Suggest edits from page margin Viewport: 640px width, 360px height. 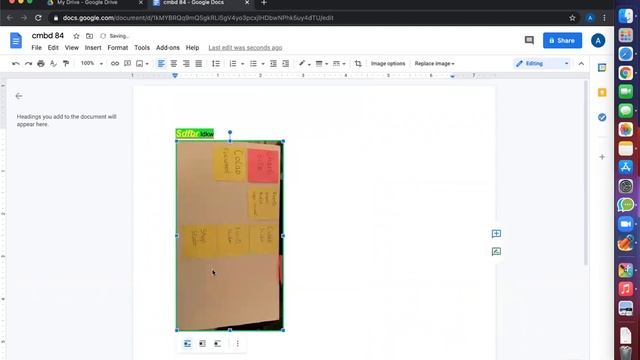496,251
